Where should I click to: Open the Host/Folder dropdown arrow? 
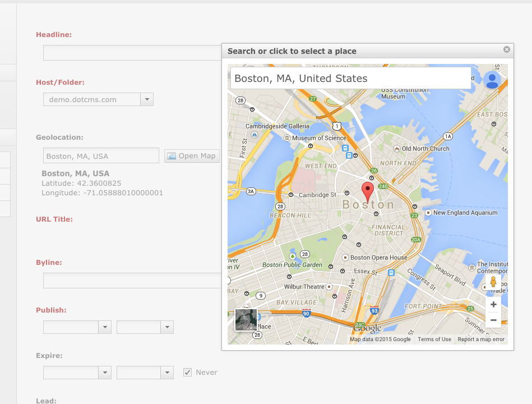coord(147,99)
